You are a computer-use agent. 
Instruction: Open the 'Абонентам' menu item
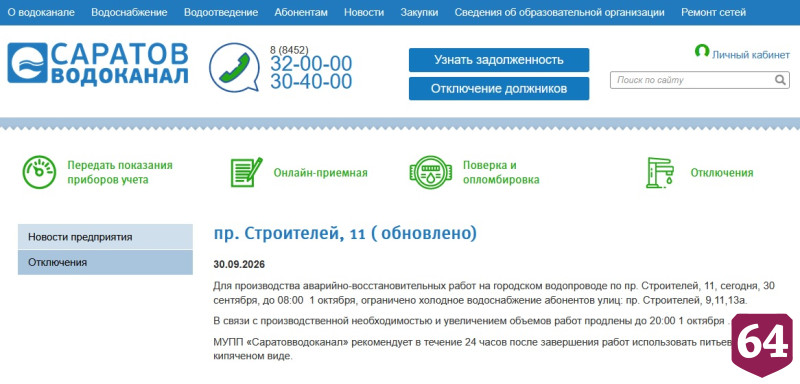point(301,12)
